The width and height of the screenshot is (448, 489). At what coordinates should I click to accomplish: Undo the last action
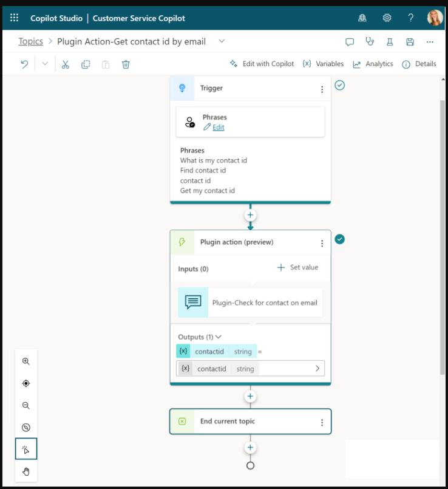click(24, 64)
